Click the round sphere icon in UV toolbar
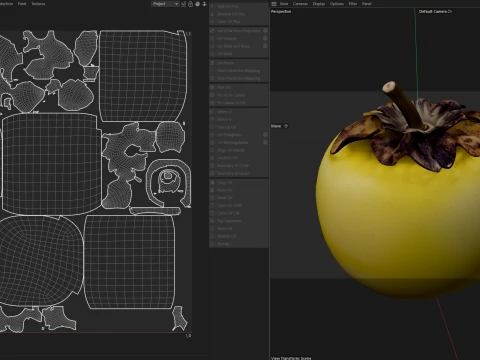The height and width of the screenshot is (360, 480). pos(198,4)
